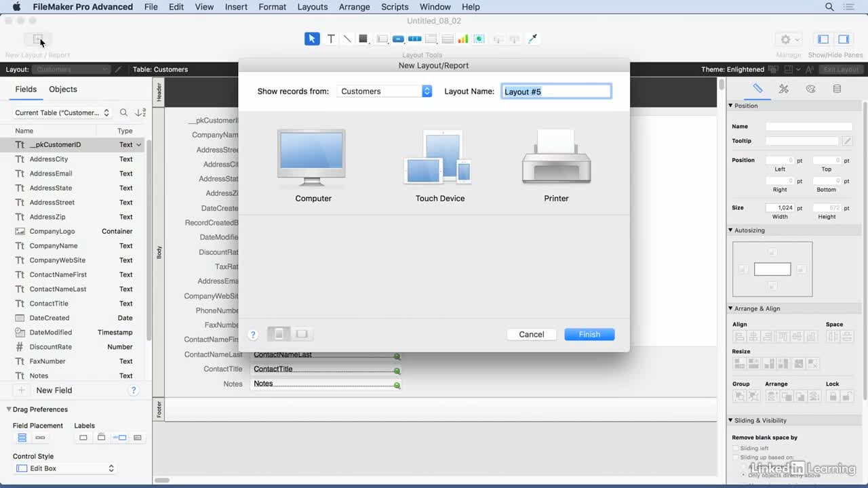Collapse the Arrange & Align section
The height and width of the screenshot is (488, 868).
[x=730, y=308]
